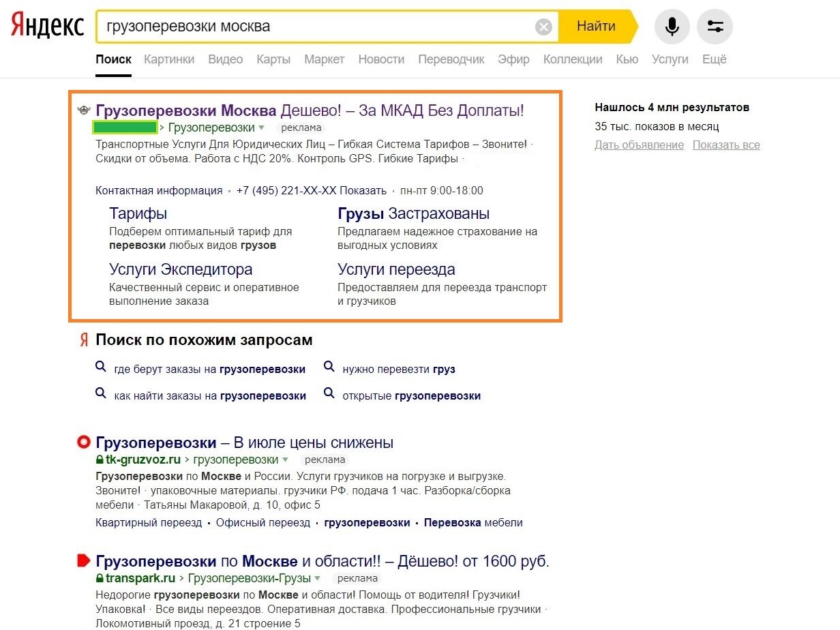
Task: Click the Грузоперевозки-Грузы path link
Action: (x=249, y=578)
